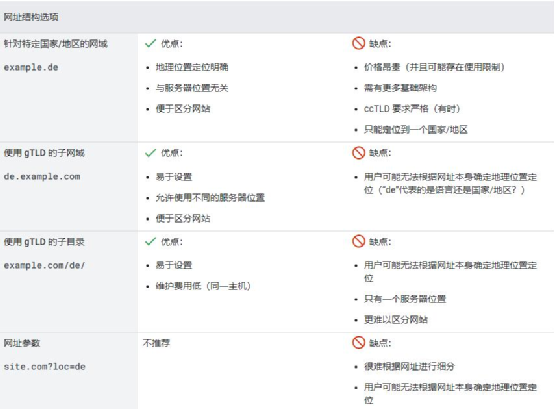The height and width of the screenshot is (409, 554).
Task: Click '易于设置' in the example.com/de/ row
Action: pos(174,265)
